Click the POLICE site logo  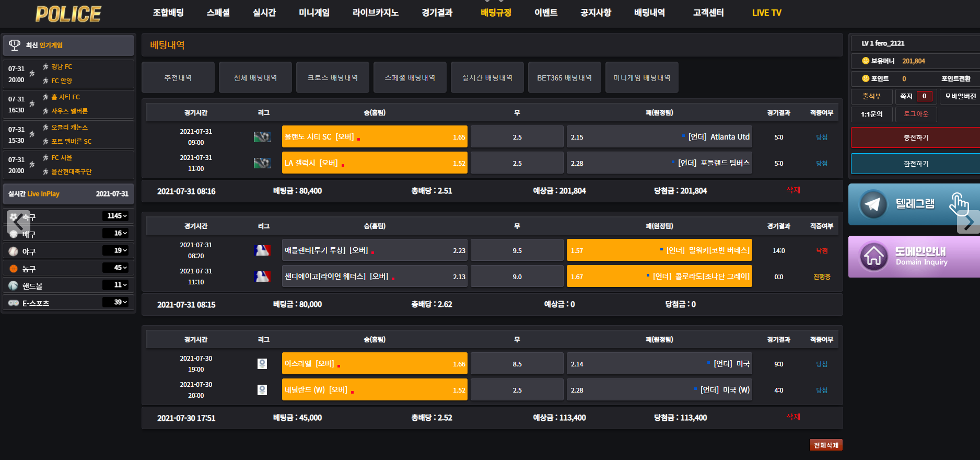pos(68,14)
